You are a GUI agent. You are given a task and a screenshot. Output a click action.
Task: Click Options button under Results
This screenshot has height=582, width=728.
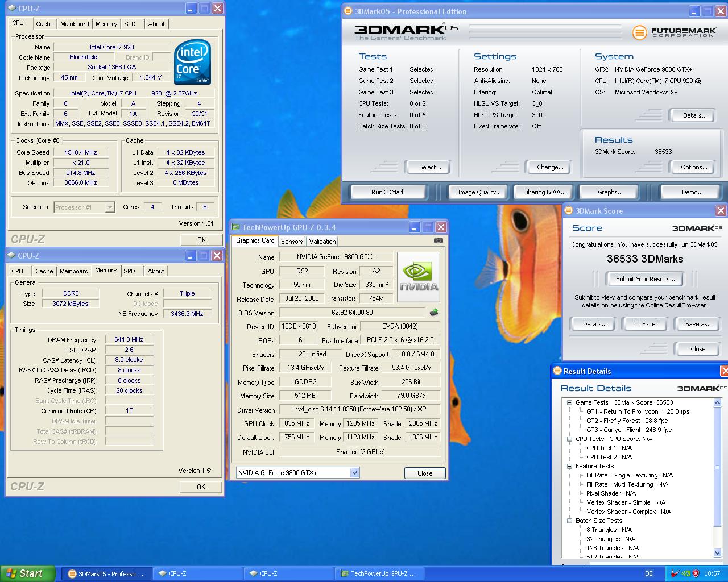point(694,167)
